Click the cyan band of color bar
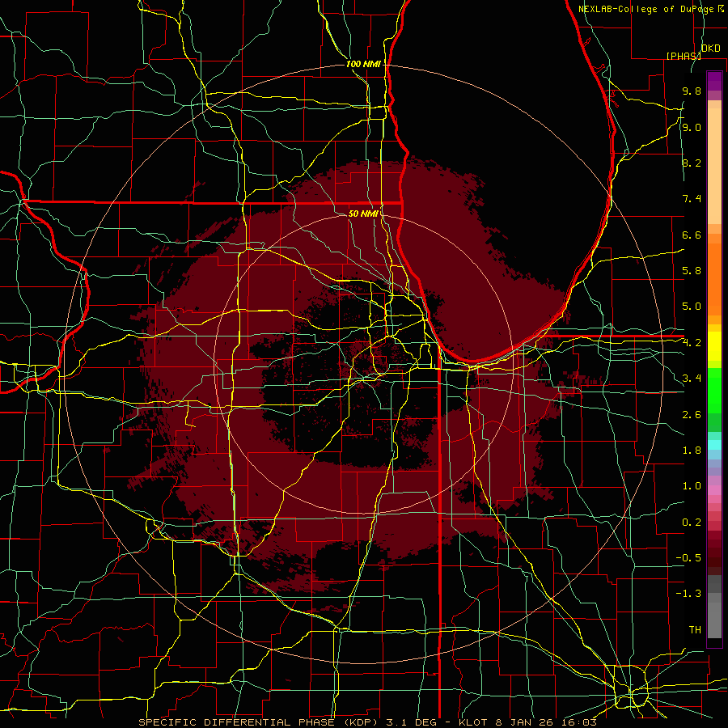This screenshot has height=728, width=728. 714,444
